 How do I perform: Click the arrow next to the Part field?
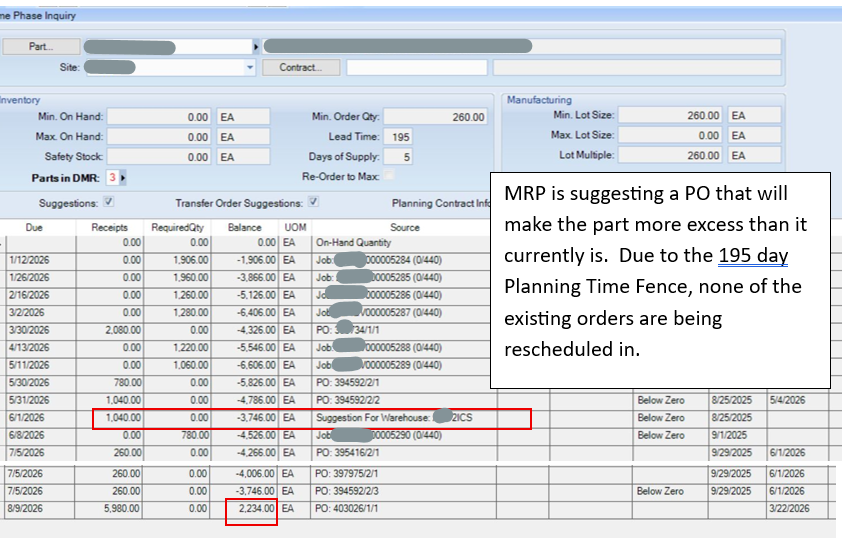pyautogui.click(x=256, y=47)
